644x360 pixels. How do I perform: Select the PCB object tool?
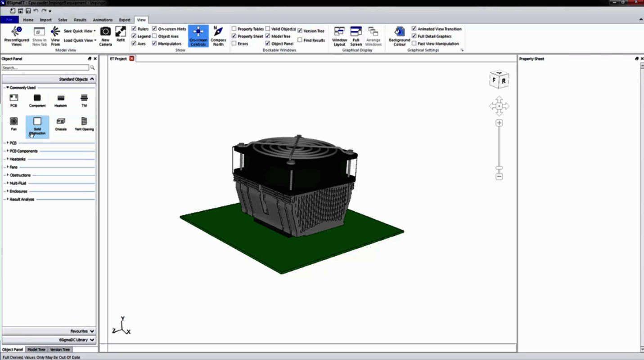pos(14,98)
